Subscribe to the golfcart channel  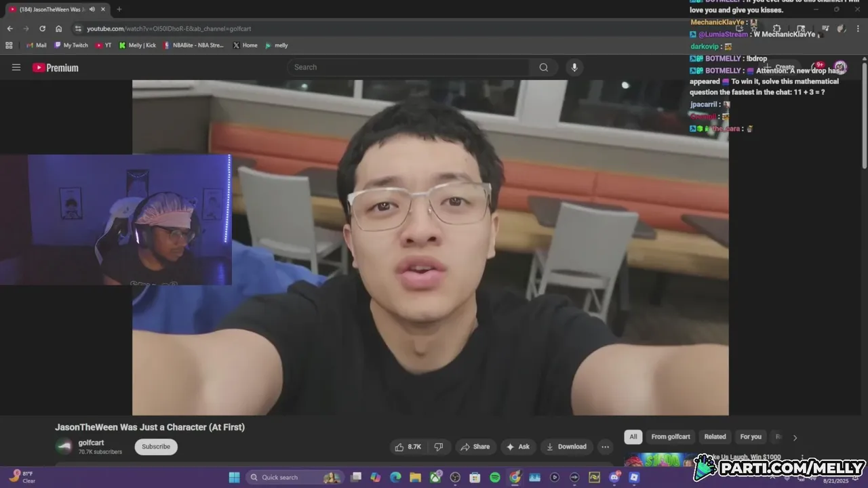tap(156, 447)
